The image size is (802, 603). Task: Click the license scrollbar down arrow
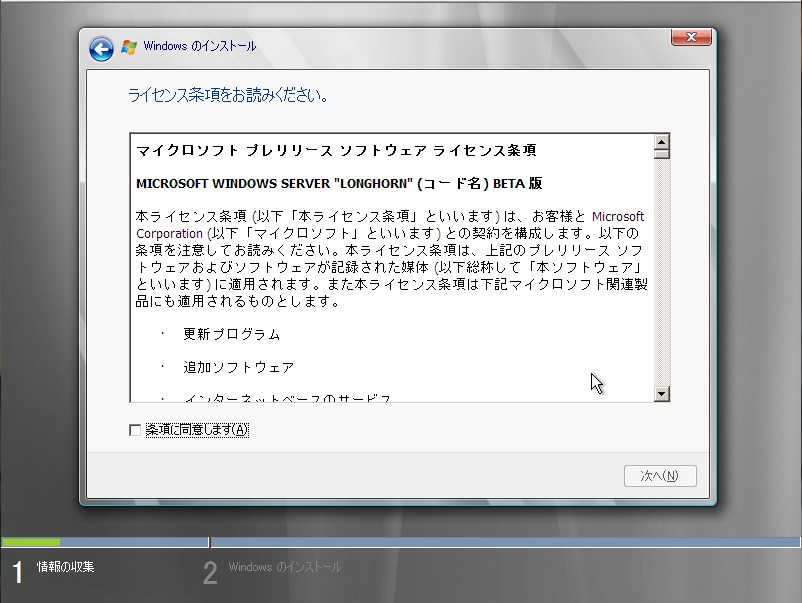click(x=661, y=393)
